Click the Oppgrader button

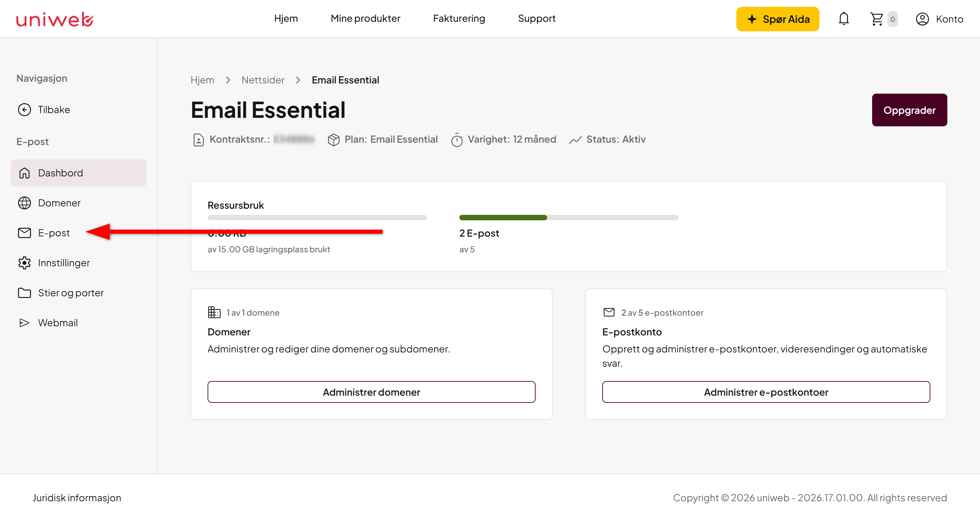coord(909,110)
